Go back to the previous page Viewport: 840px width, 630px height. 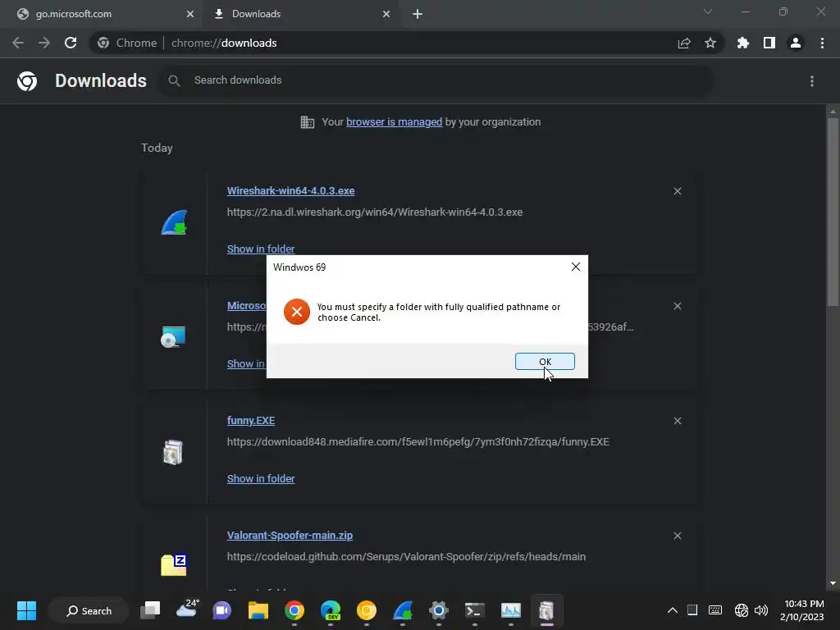click(x=18, y=43)
